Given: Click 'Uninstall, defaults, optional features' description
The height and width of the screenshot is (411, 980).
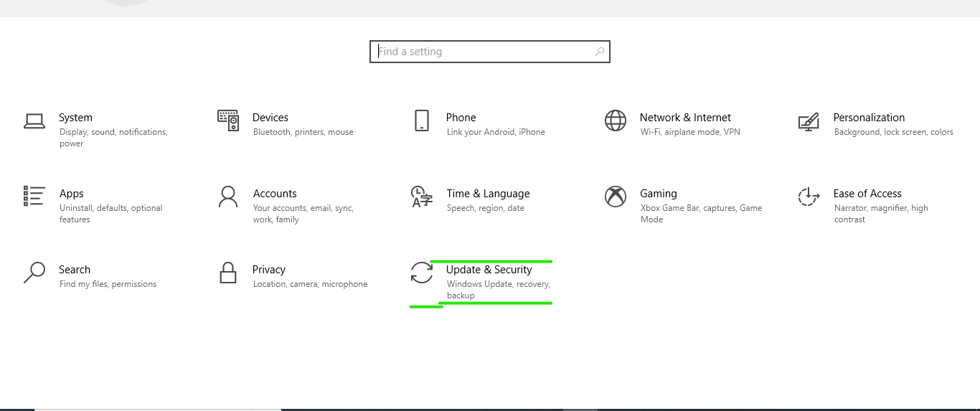Looking at the screenshot, I should click(x=111, y=214).
